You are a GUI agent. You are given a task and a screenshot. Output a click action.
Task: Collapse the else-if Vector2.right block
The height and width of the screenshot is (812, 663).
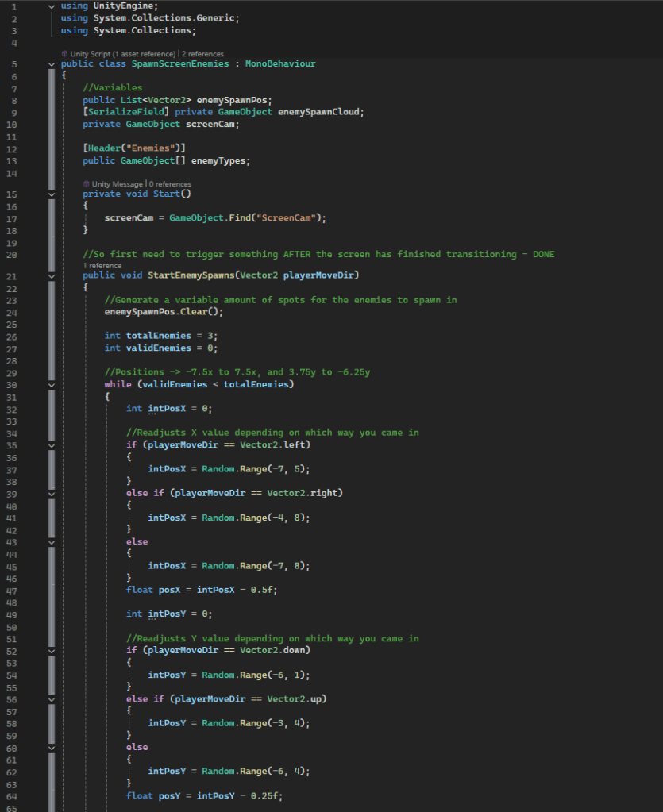(52, 493)
